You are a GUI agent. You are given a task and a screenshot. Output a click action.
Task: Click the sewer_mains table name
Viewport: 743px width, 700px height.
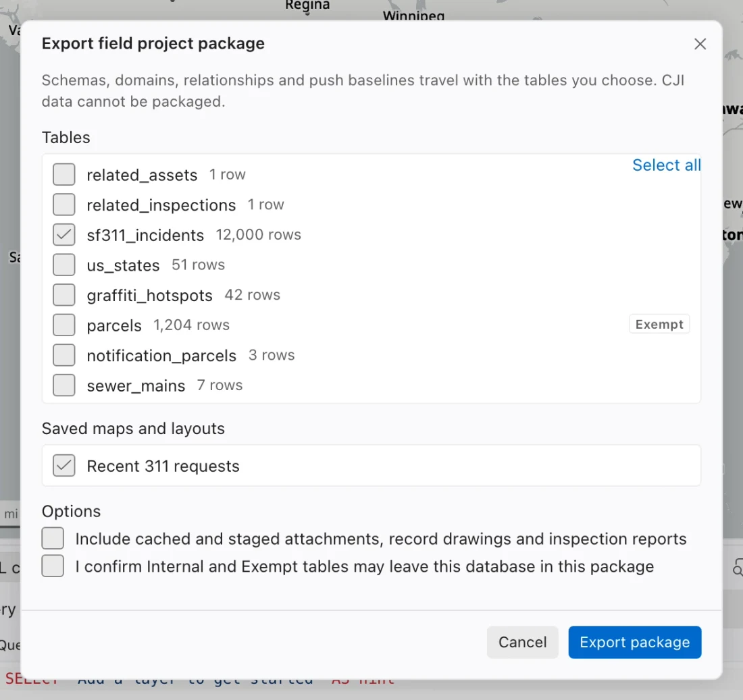(136, 386)
